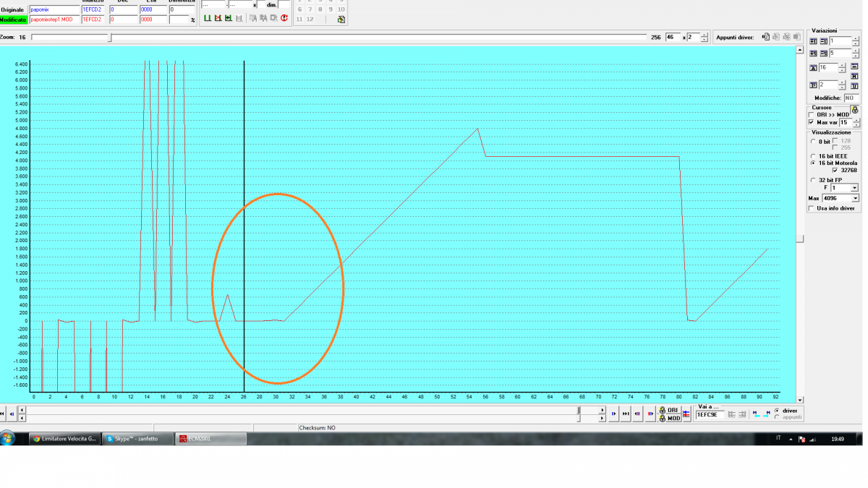Click the green Modificato label button
This screenshot has height=488, width=868.
(x=14, y=20)
